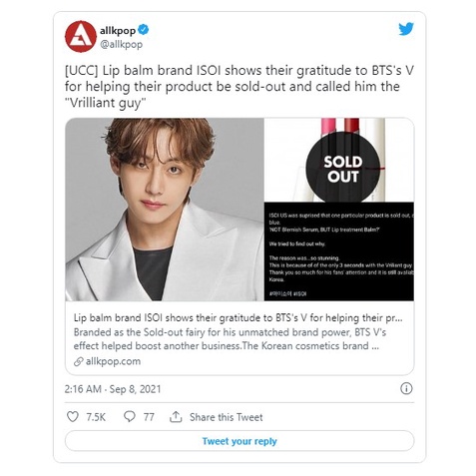Open replies via speech bubble icon
Screen dimensions: 476x476
pos(130,416)
